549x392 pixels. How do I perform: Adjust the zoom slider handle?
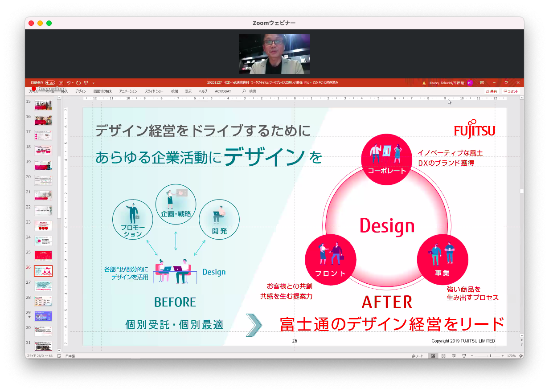click(x=490, y=356)
